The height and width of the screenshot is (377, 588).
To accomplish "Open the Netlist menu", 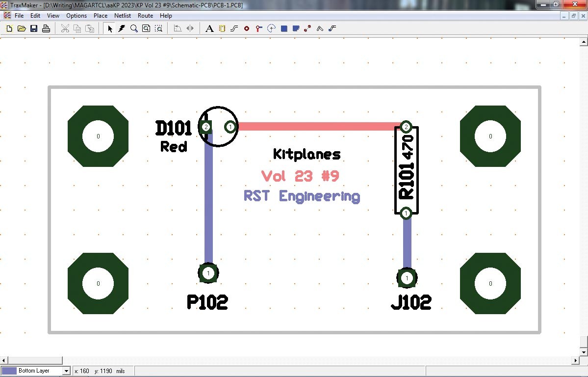I will pyautogui.click(x=123, y=16).
